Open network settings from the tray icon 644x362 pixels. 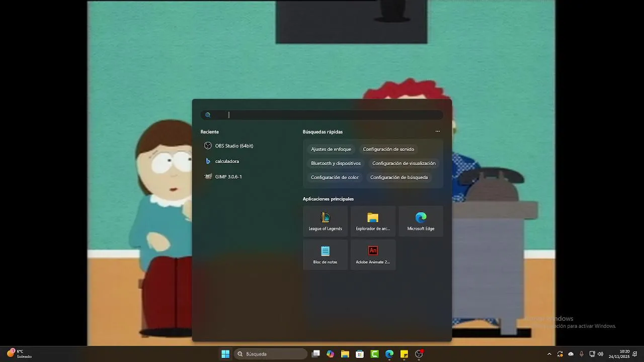click(592, 354)
